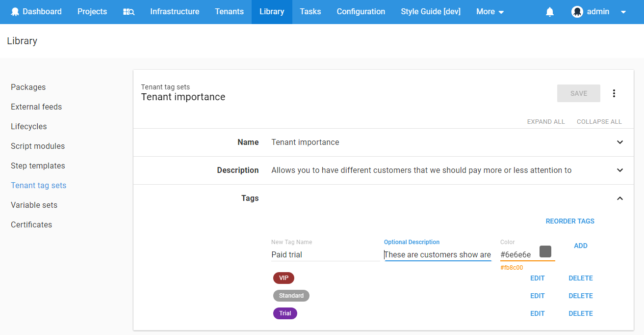Expand the Name section chevron
This screenshot has width=644, height=335.
click(620, 142)
